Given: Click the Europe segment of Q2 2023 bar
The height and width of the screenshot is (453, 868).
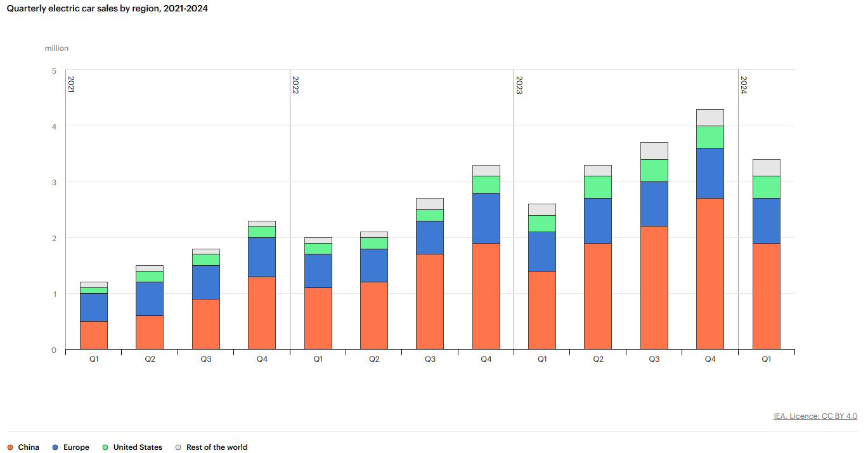Looking at the screenshot, I should (x=598, y=220).
